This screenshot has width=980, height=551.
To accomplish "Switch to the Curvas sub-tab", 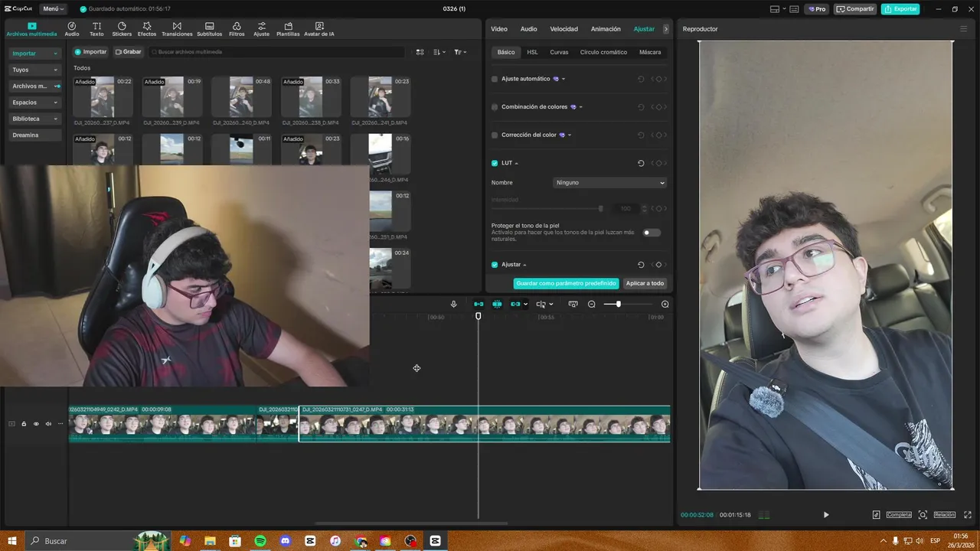I will [x=559, y=52].
